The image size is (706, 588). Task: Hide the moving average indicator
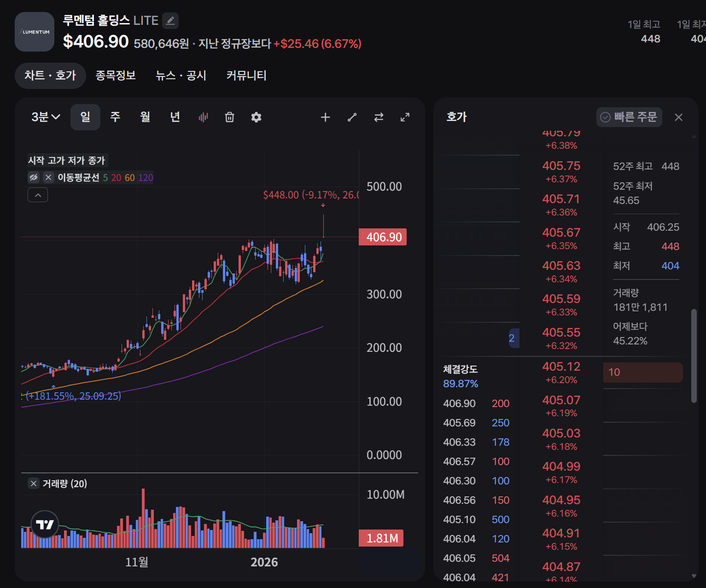(x=34, y=177)
